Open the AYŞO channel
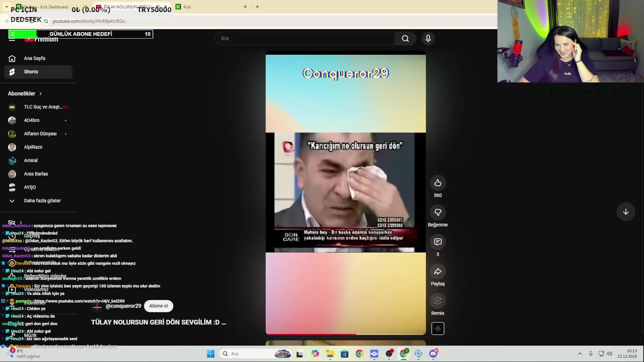Image resolution: width=644 pixels, height=362 pixels. tap(38, 187)
